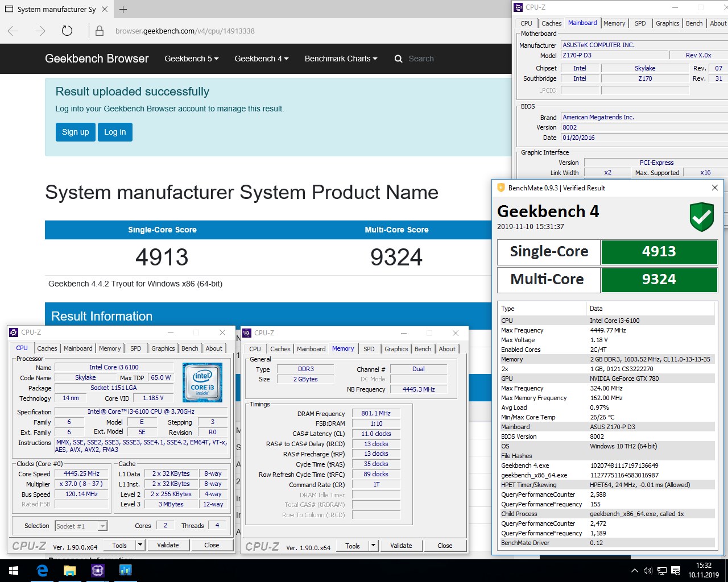Reload the Geekbench page
Screen dimensions: 728x582
67,31
